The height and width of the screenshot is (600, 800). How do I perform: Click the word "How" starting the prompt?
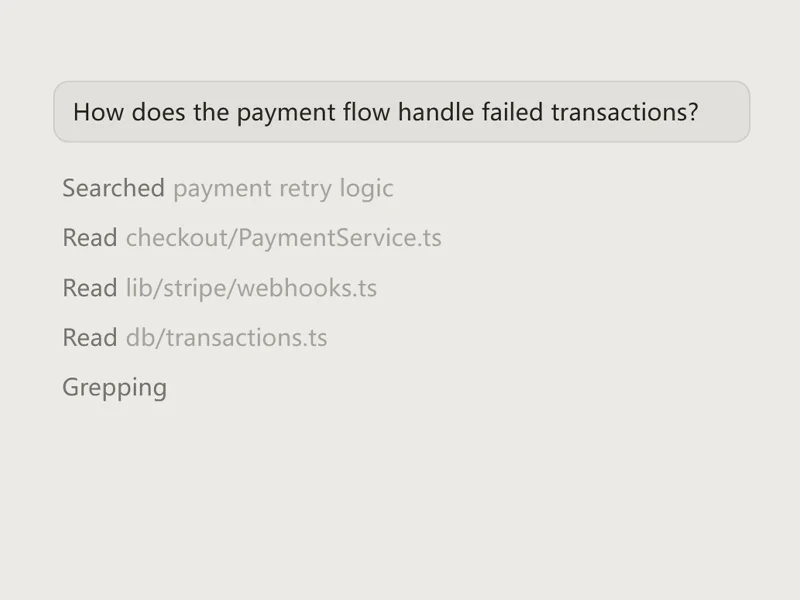[98, 112]
